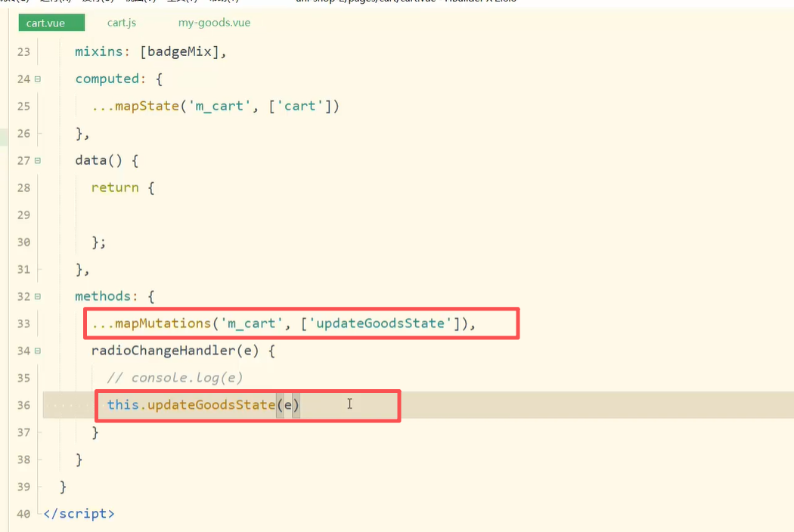Click line number 40 in gutter
Viewport: 794px width, 532px height.
(x=23, y=515)
